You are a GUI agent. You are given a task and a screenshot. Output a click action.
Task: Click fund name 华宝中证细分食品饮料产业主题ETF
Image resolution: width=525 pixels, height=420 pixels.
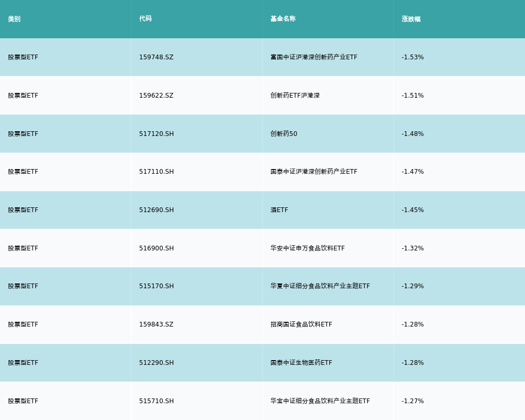(x=320, y=401)
